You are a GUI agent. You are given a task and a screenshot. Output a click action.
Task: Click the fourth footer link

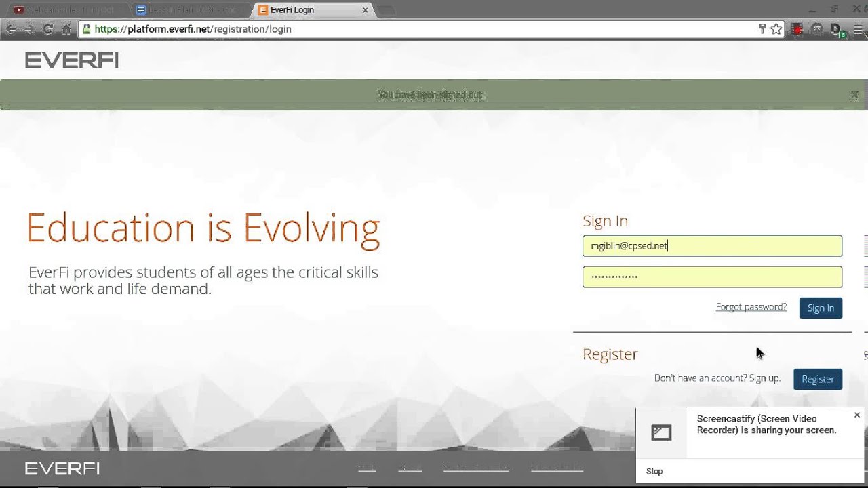557,468
